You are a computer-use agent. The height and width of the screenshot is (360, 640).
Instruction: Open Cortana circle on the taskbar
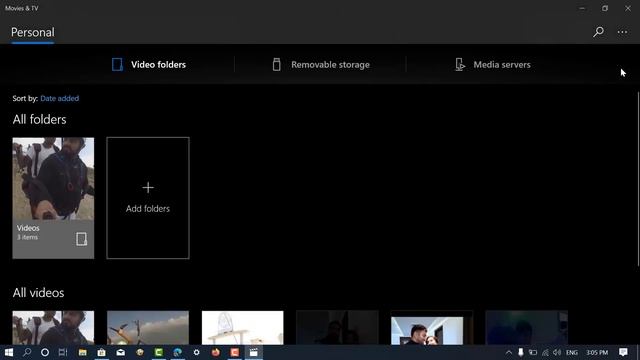pyautogui.click(x=45, y=352)
